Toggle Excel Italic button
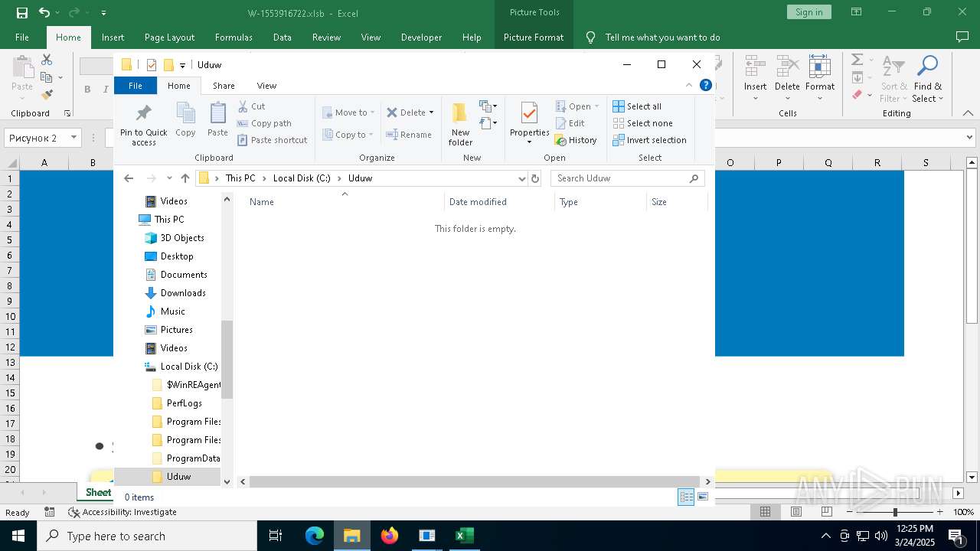 click(x=106, y=90)
